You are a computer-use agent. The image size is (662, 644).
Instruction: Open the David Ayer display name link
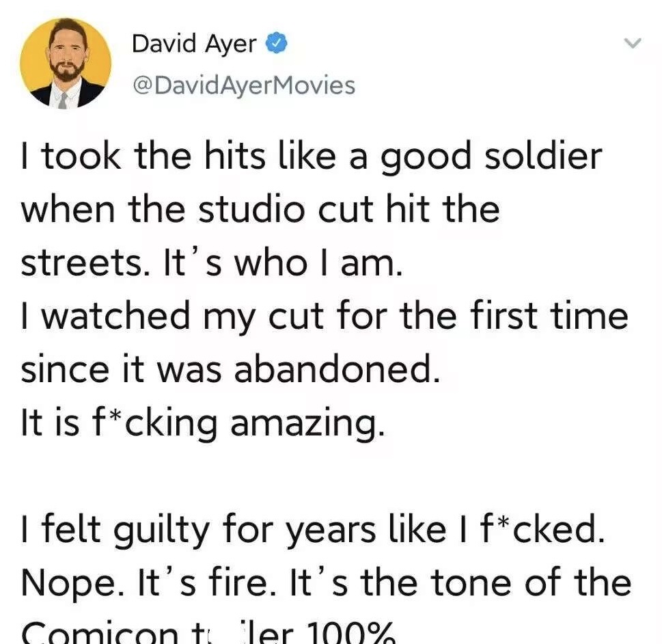tap(194, 44)
